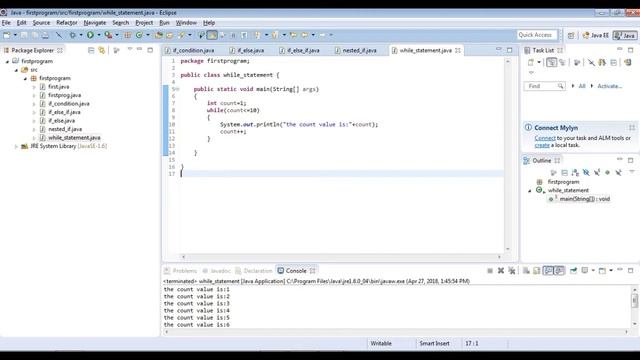Click the New Java Package icon

(x=128, y=35)
